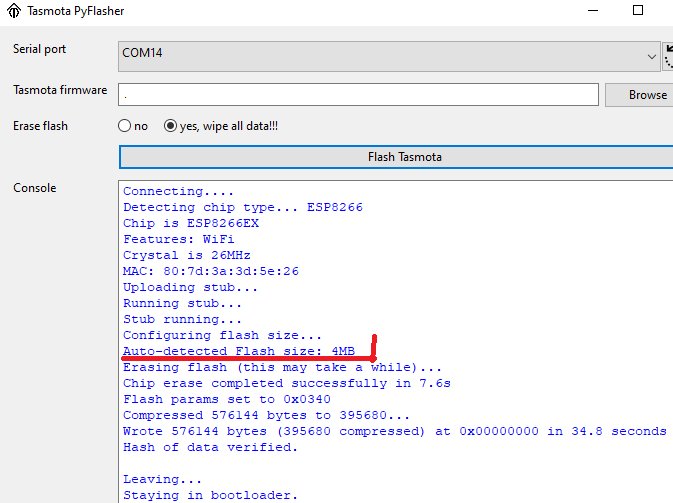
Task: Click "Stub running..." console line
Action: 182,319
